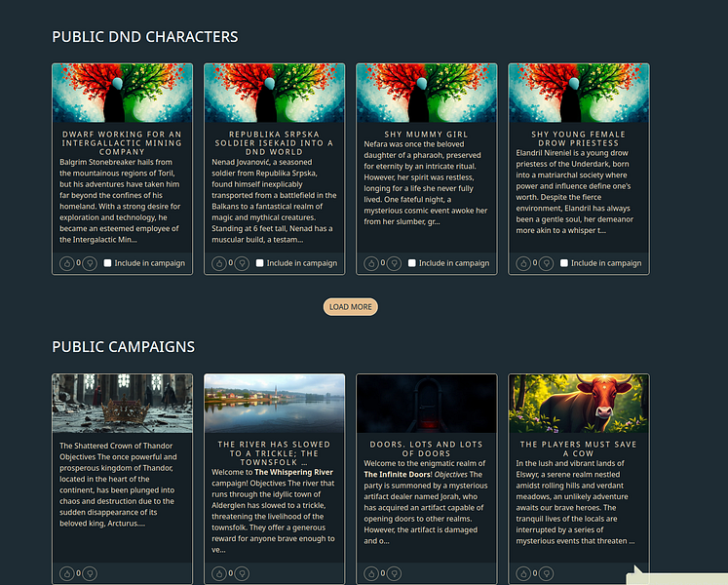The image size is (728, 585).
Task: Click the tree image on the Dwarf character card
Action: point(122,93)
